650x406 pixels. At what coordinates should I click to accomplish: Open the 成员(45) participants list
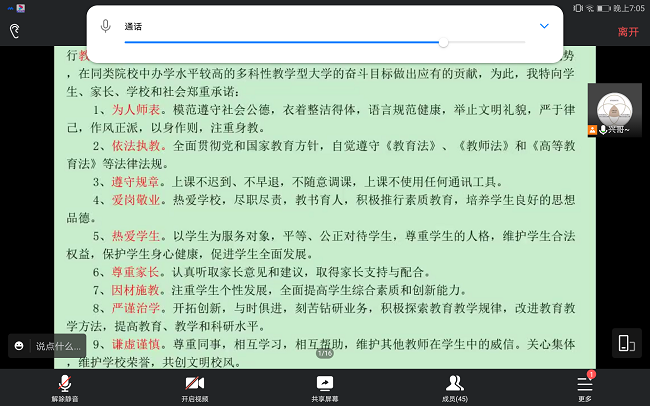click(455, 387)
